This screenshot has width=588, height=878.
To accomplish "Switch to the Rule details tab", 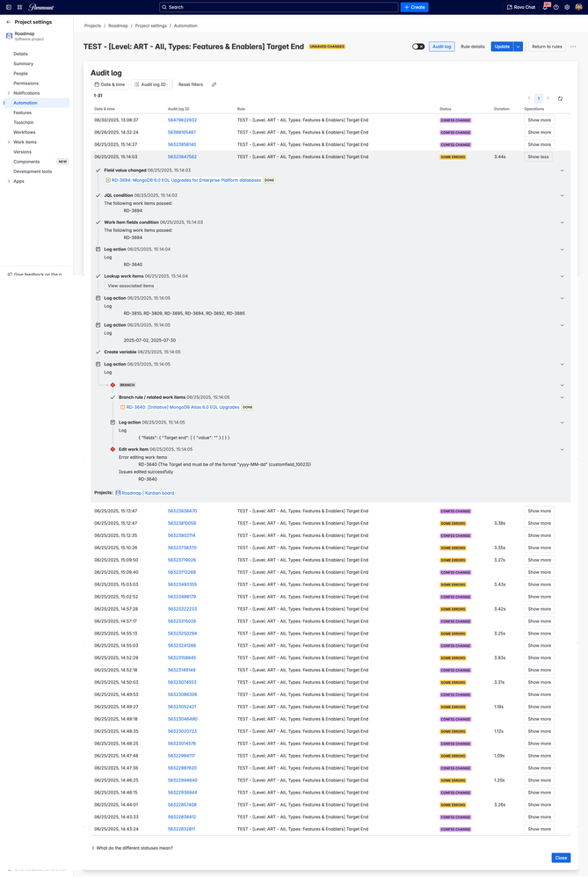I will (x=471, y=47).
